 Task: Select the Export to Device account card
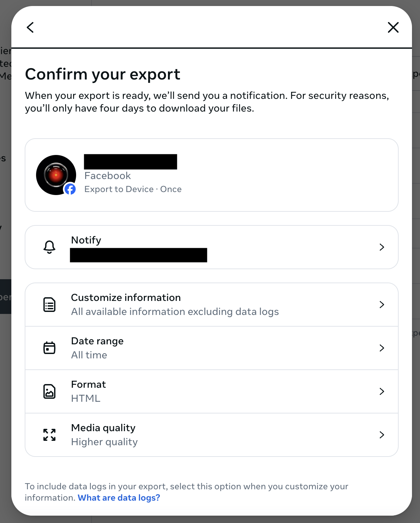click(x=212, y=175)
